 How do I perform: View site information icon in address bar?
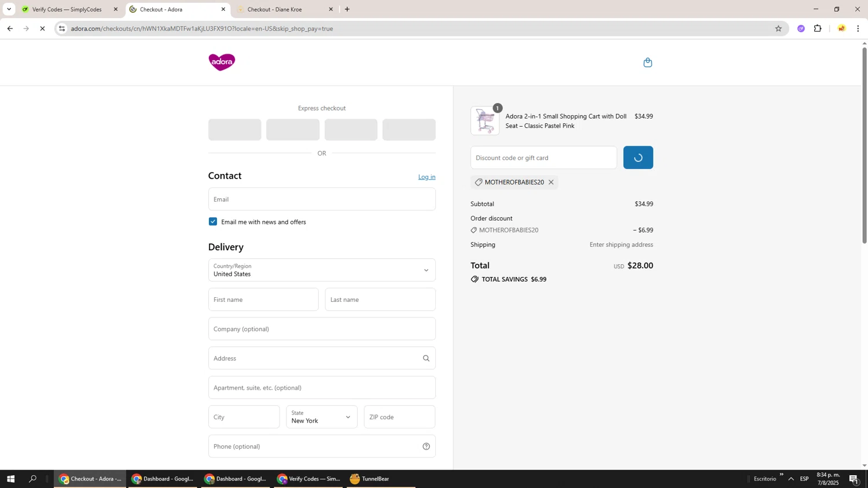(x=62, y=28)
